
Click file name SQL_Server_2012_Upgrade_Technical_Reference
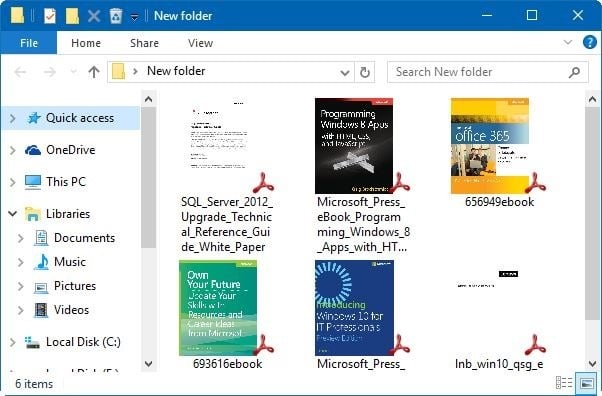(x=227, y=224)
